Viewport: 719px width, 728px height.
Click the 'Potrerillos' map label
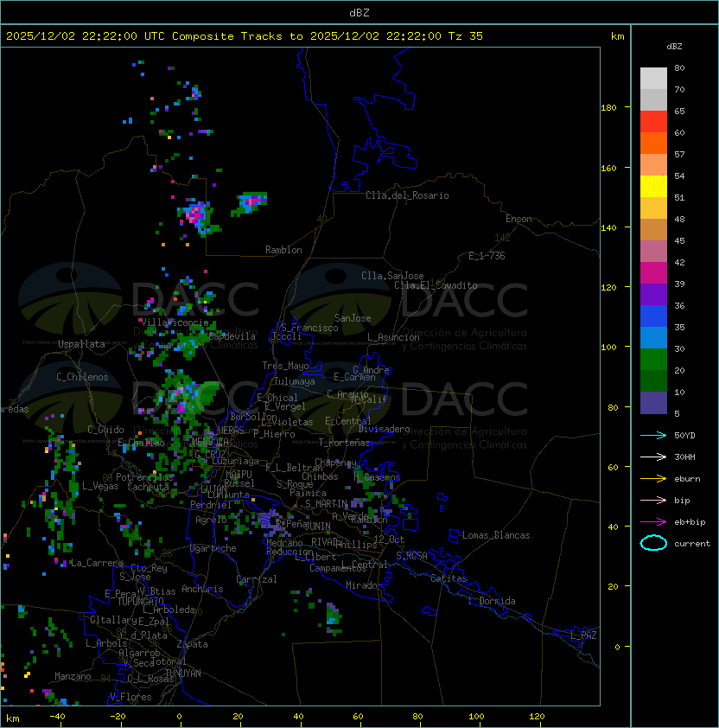[144, 476]
